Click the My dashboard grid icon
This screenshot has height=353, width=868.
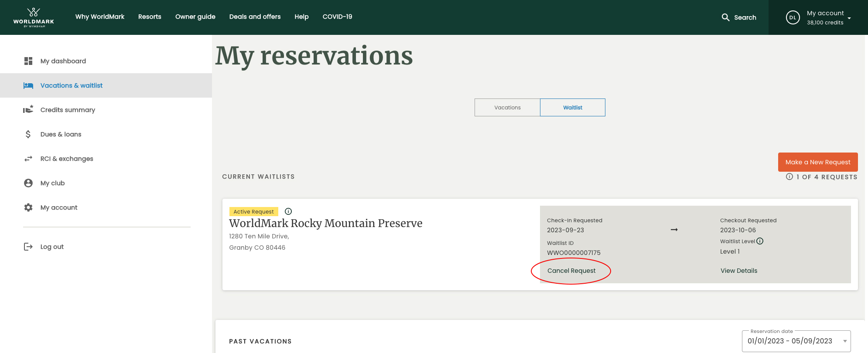[28, 61]
